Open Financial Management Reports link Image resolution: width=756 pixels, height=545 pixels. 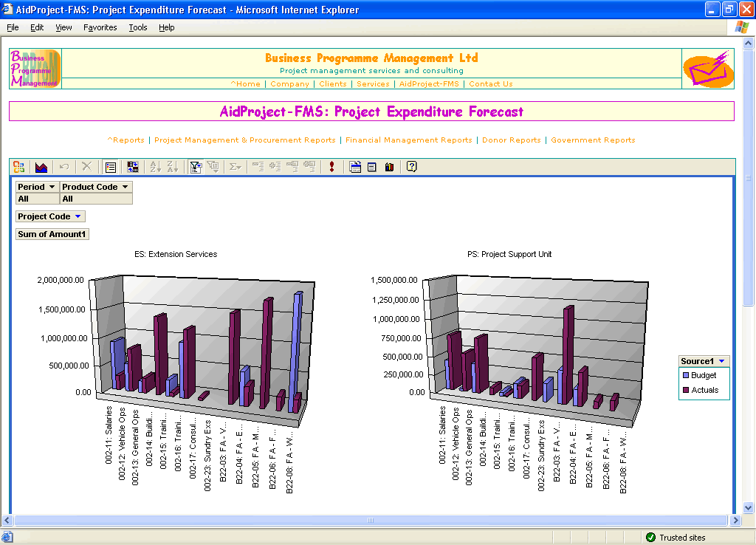point(409,140)
